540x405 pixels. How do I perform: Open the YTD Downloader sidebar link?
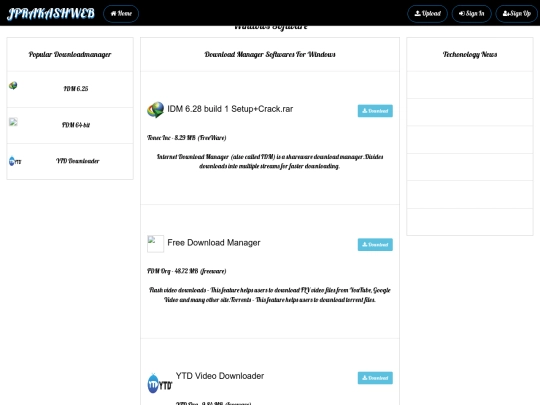[x=77, y=161]
